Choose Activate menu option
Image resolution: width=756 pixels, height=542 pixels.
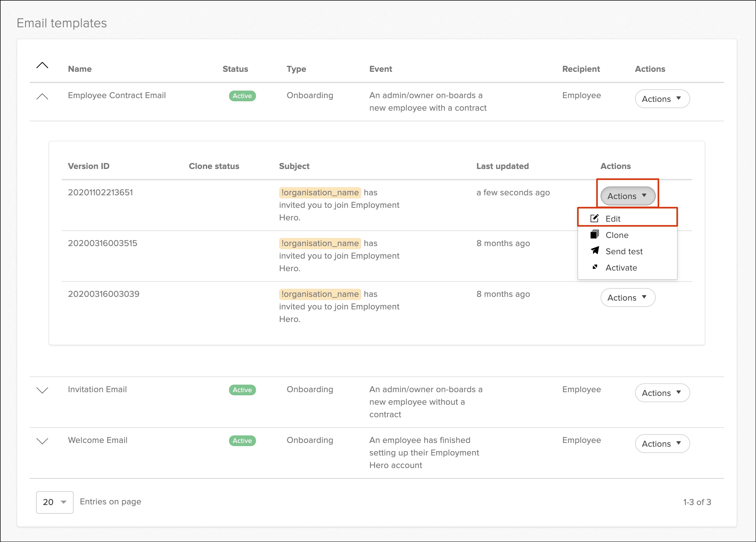621,268
